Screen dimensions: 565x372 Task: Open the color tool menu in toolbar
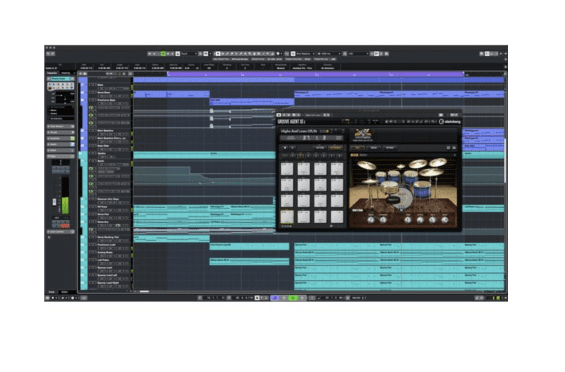[x=279, y=54]
